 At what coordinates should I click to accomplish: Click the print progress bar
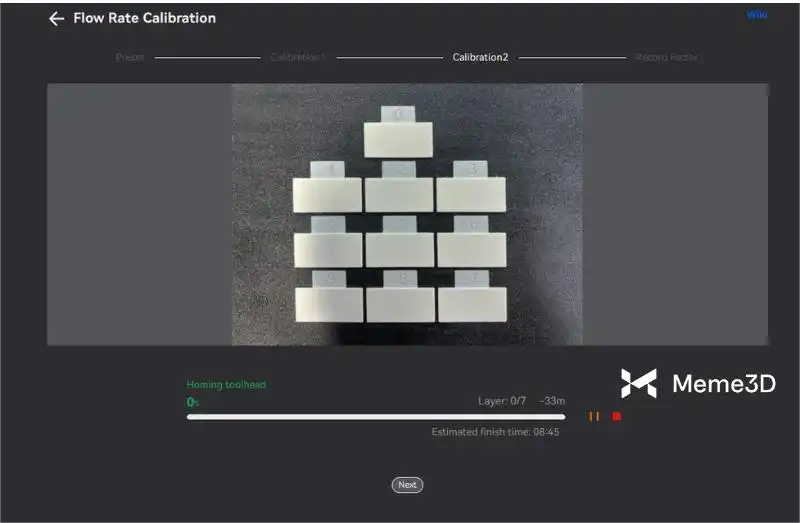(375, 416)
